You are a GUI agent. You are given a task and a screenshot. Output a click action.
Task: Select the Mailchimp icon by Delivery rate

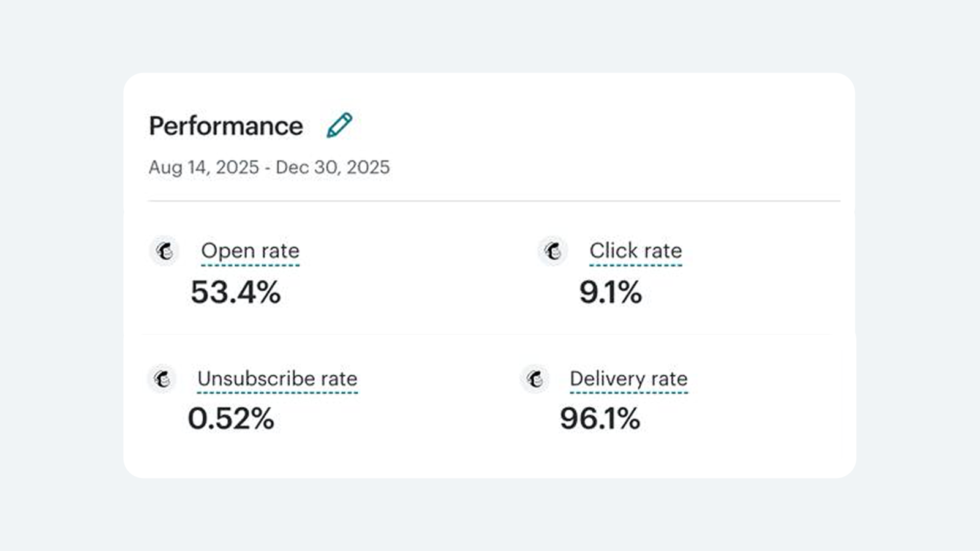click(x=535, y=379)
